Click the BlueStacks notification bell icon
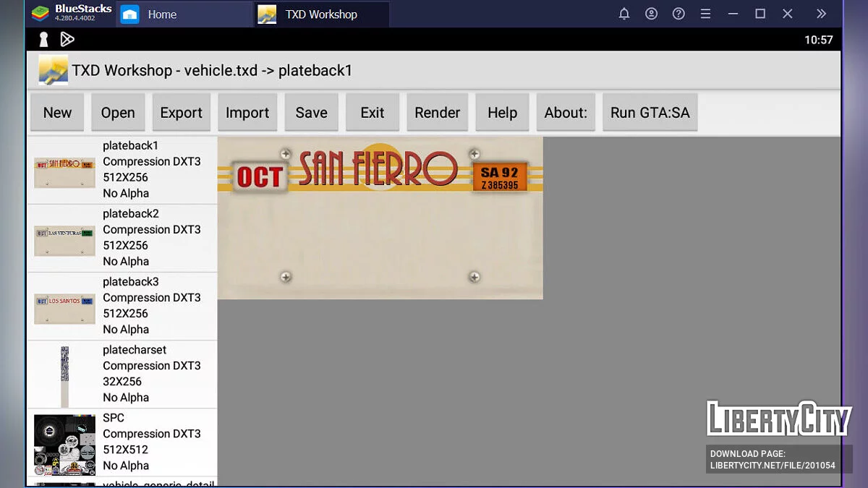 [624, 14]
